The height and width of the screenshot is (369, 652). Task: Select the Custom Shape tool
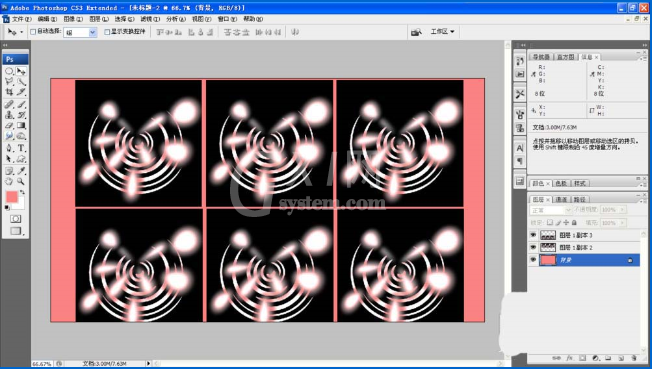21,158
